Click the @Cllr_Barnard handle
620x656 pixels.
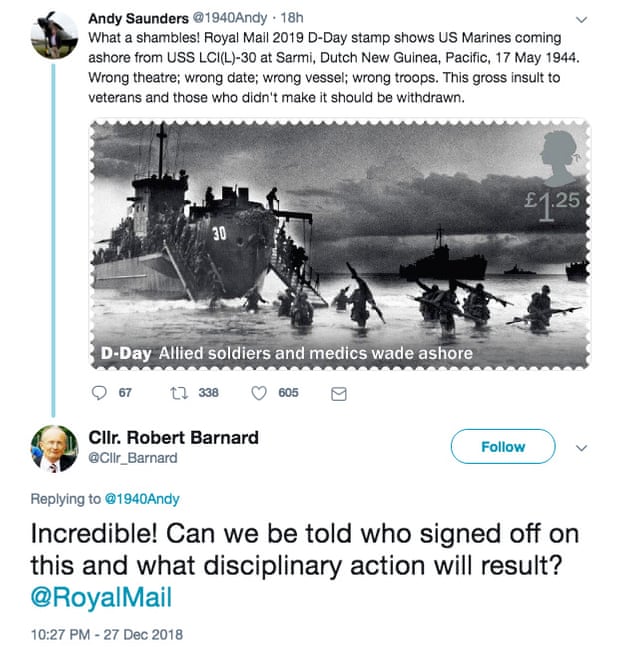[132, 458]
